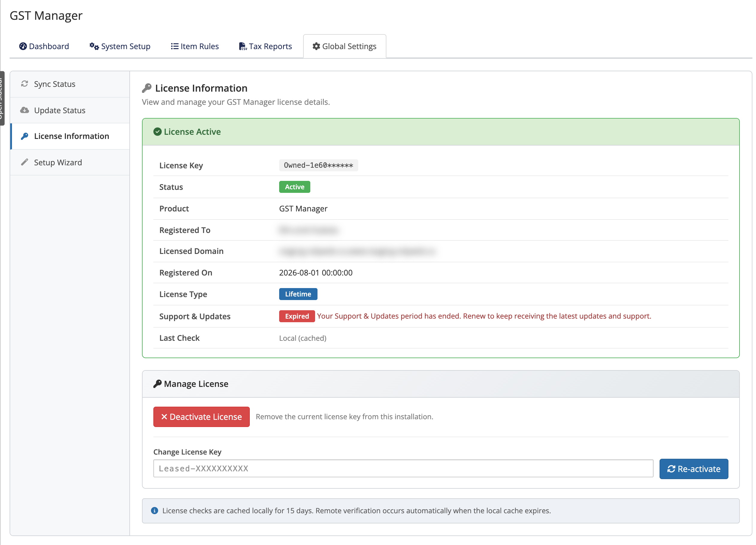Click the Update Status cloud icon
Viewport: 756px width, 545px height.
(x=24, y=110)
